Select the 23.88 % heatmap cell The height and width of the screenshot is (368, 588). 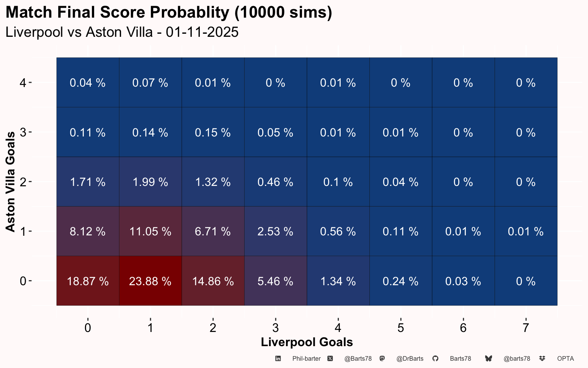150,281
